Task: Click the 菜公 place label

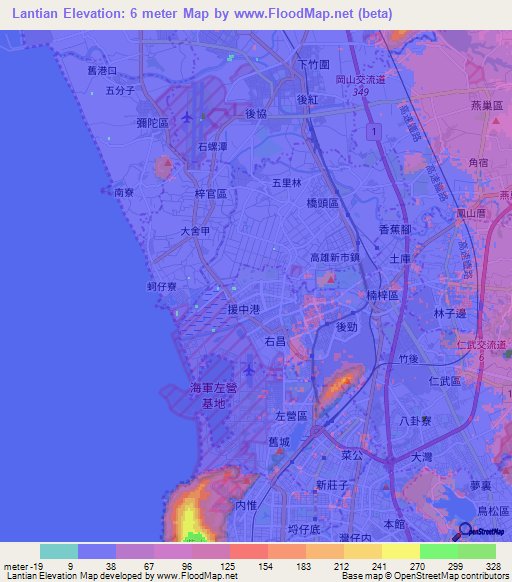Action: coord(352,455)
